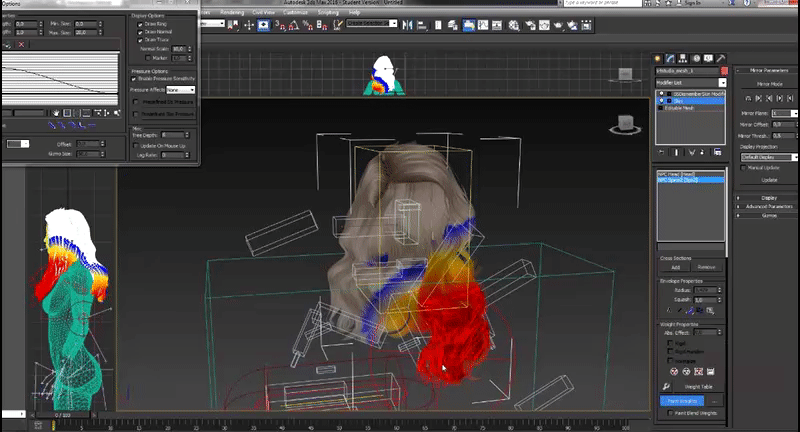Open the Customize menu
The height and width of the screenshot is (432, 800).
[295, 12]
